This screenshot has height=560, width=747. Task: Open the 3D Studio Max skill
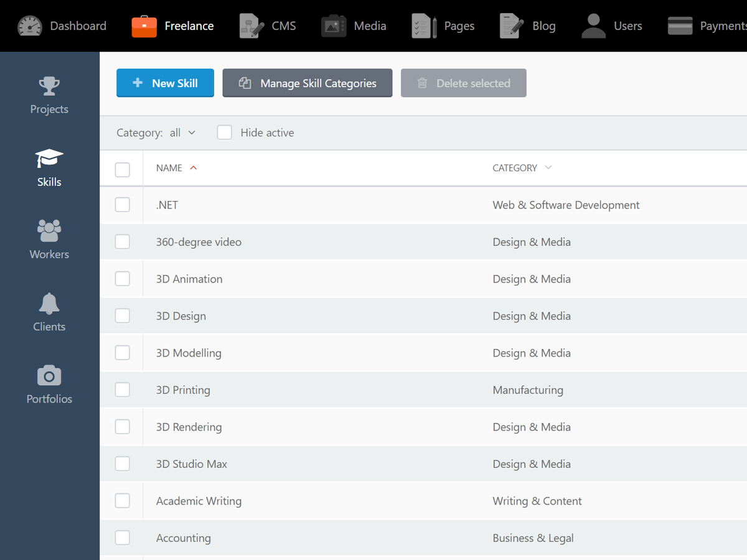pos(192,464)
